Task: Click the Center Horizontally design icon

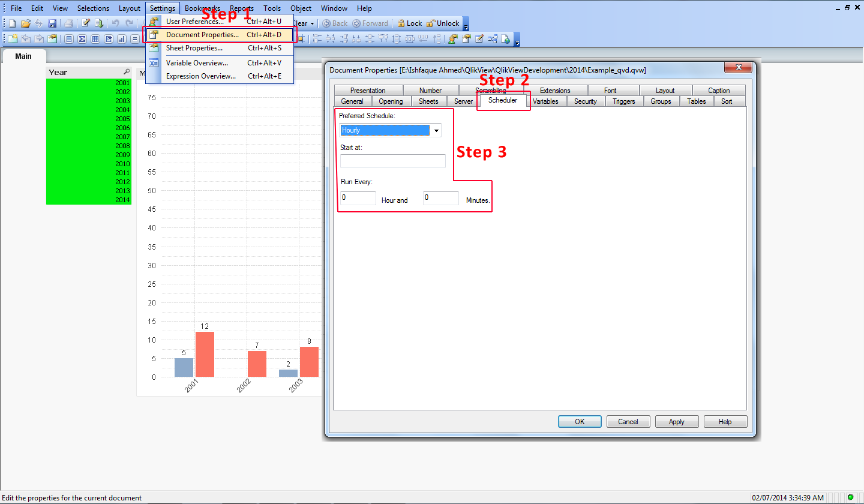Action: click(331, 39)
